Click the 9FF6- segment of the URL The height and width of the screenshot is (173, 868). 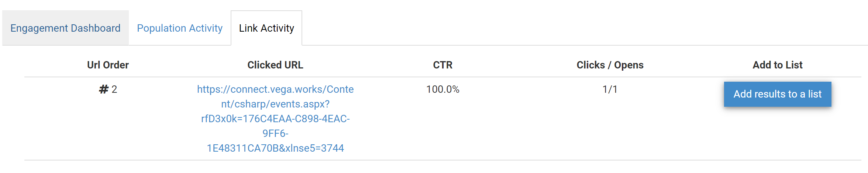click(x=275, y=133)
